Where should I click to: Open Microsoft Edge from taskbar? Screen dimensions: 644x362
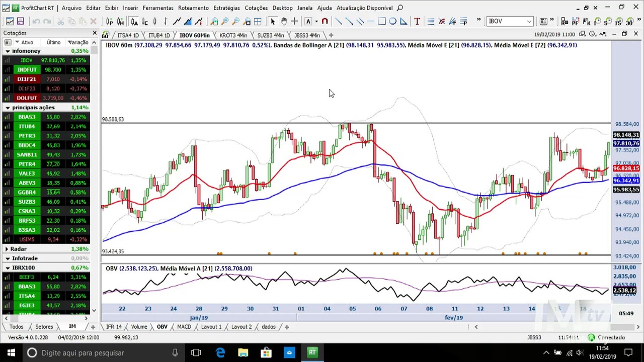tap(220, 353)
